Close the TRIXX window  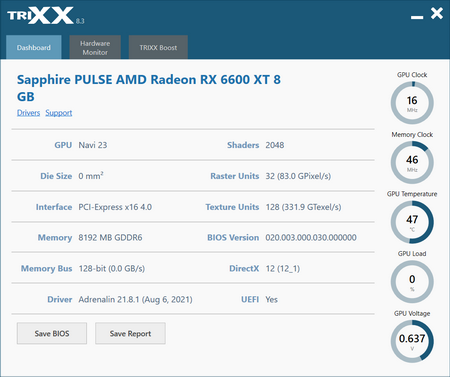tap(437, 13)
